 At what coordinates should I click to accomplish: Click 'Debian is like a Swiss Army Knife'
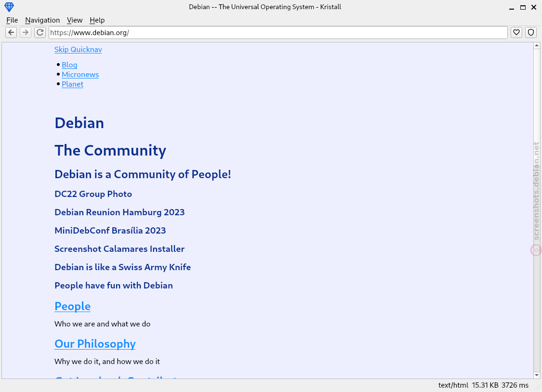123,267
